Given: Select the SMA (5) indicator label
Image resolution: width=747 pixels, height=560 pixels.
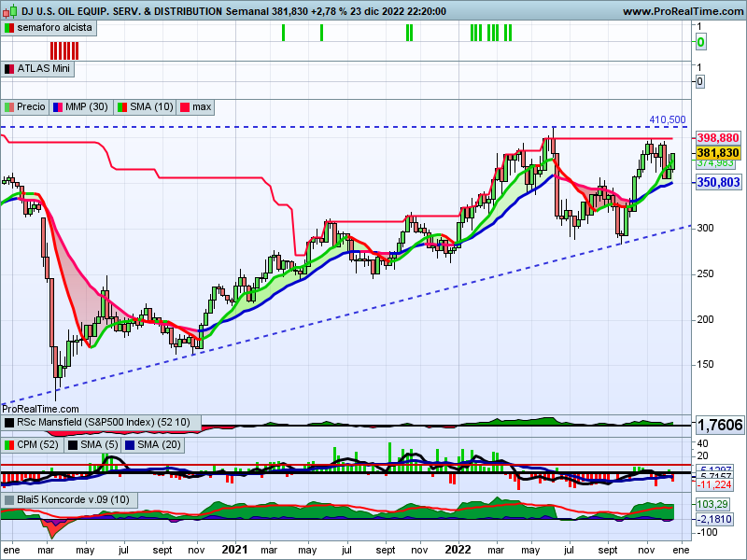Looking at the screenshot, I should tap(99, 444).
